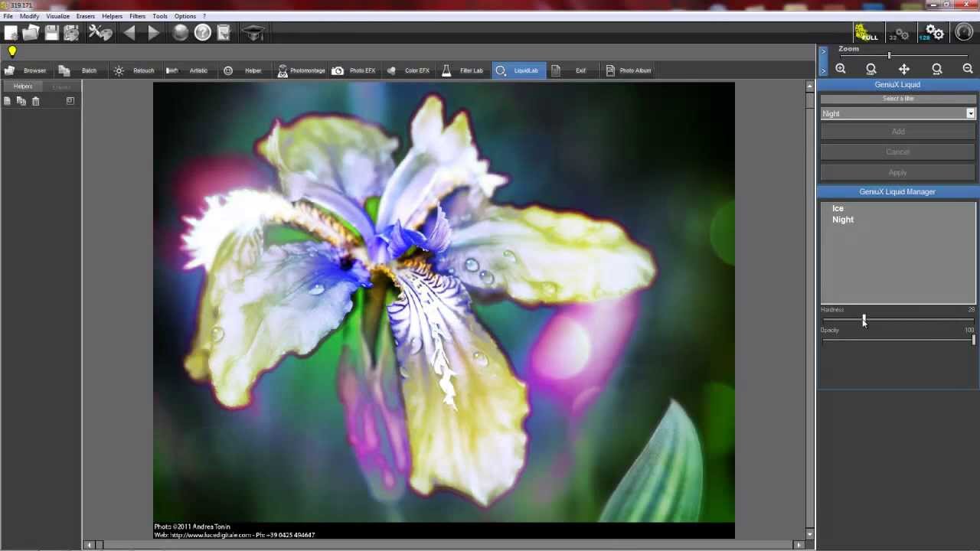Open a file with the folder icon
980x551 pixels.
(x=31, y=33)
